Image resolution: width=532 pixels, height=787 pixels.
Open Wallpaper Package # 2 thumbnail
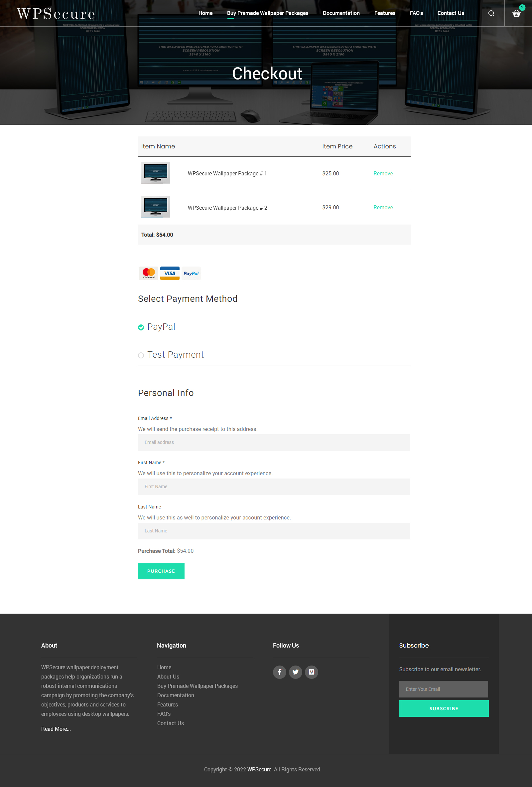click(156, 207)
